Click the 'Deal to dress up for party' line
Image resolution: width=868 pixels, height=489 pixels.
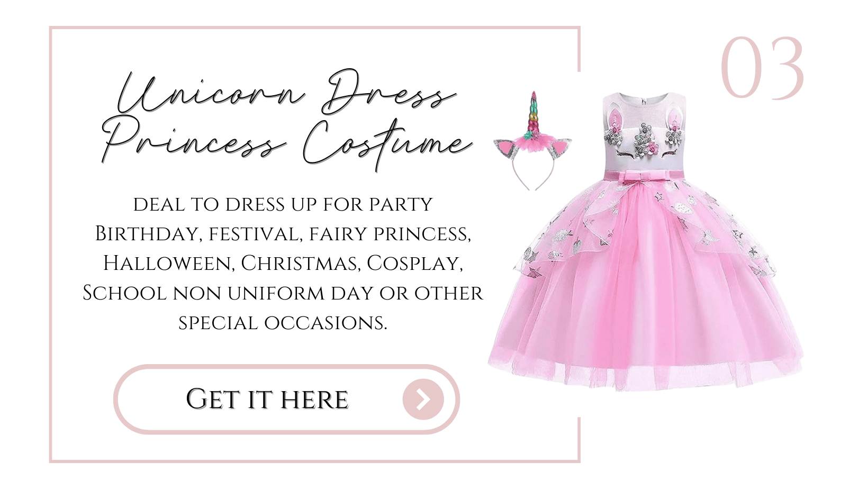coord(283,204)
